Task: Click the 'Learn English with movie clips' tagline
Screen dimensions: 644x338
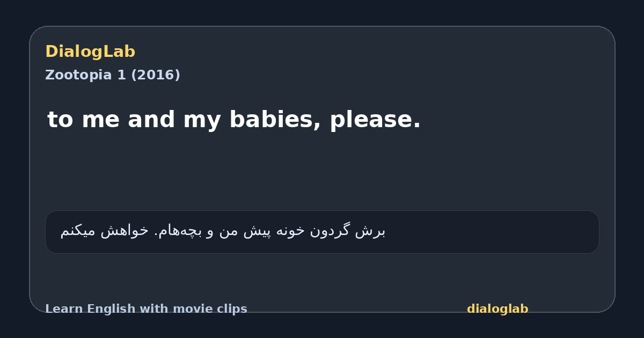Action: click(146, 309)
